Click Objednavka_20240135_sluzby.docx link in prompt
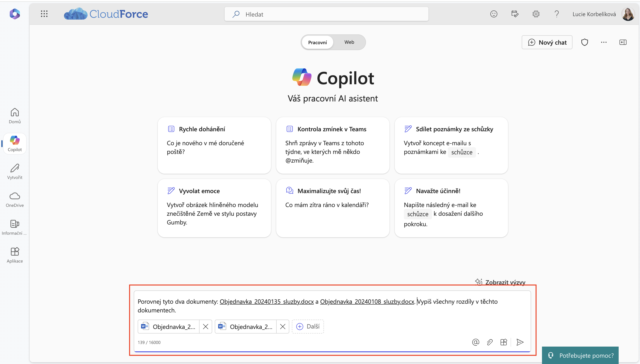 [267, 302]
